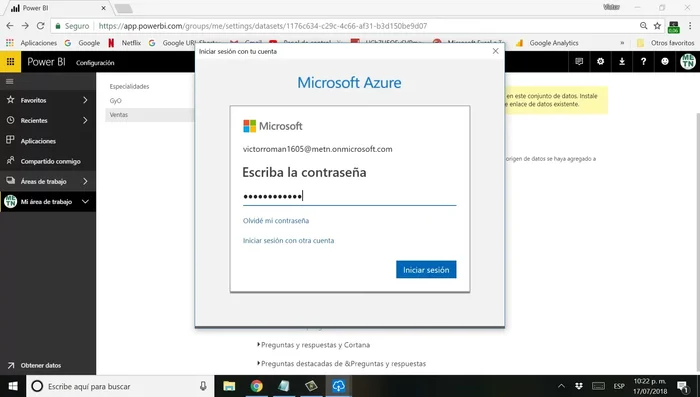Open Favoritos in the sidebar

[x=33, y=100]
